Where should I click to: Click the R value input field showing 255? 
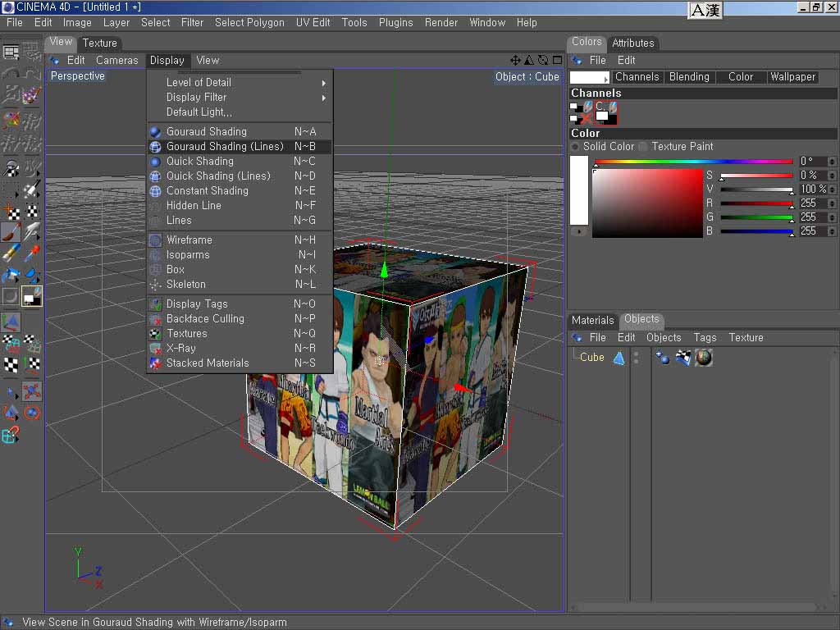(813, 203)
